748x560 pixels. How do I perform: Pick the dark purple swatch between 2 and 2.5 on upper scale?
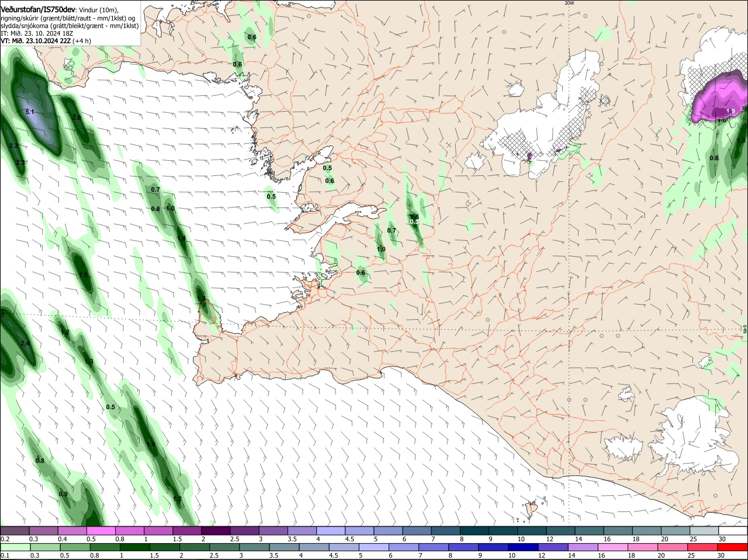216,530
